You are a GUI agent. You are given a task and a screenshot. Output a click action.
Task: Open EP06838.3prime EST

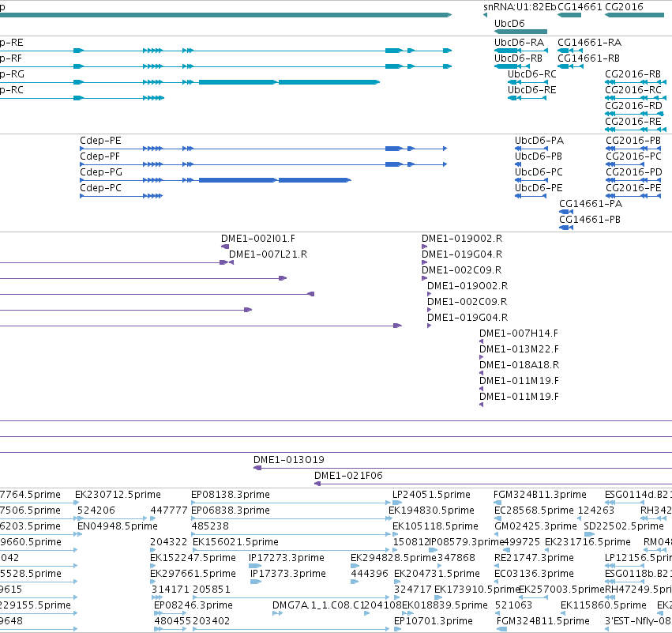tap(291, 518)
